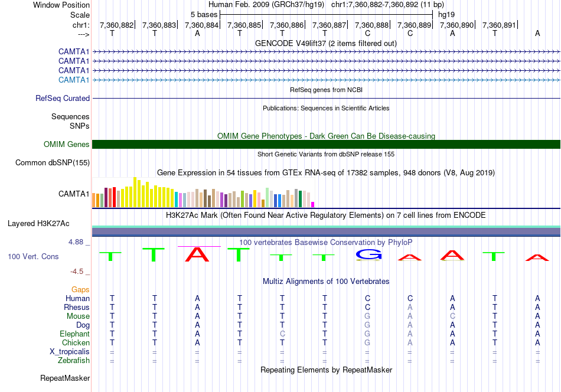Click the magenta last bar in GTEx chart
Image resolution: width=561 pixels, height=392 pixels.
(x=313, y=205)
